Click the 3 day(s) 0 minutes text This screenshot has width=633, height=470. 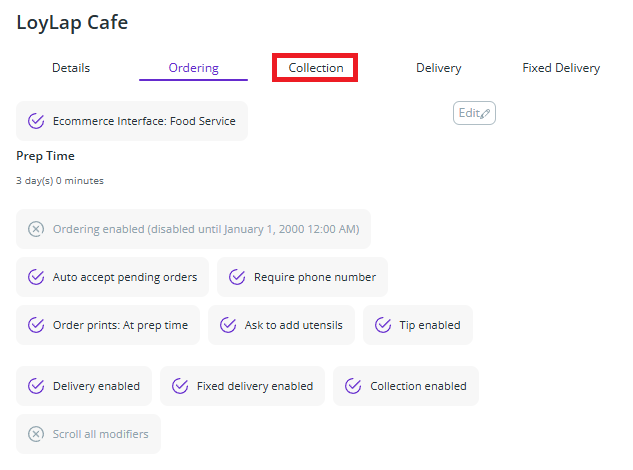pyautogui.click(x=60, y=181)
